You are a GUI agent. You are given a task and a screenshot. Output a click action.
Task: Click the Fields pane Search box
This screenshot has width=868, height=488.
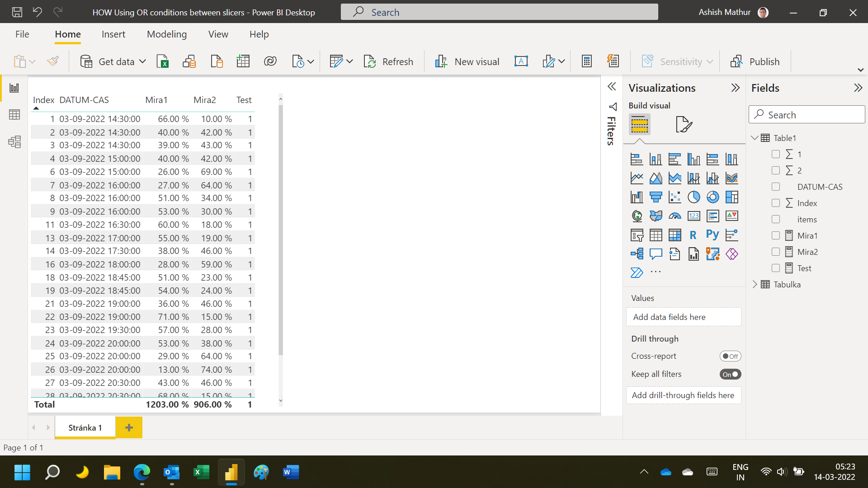click(x=807, y=115)
